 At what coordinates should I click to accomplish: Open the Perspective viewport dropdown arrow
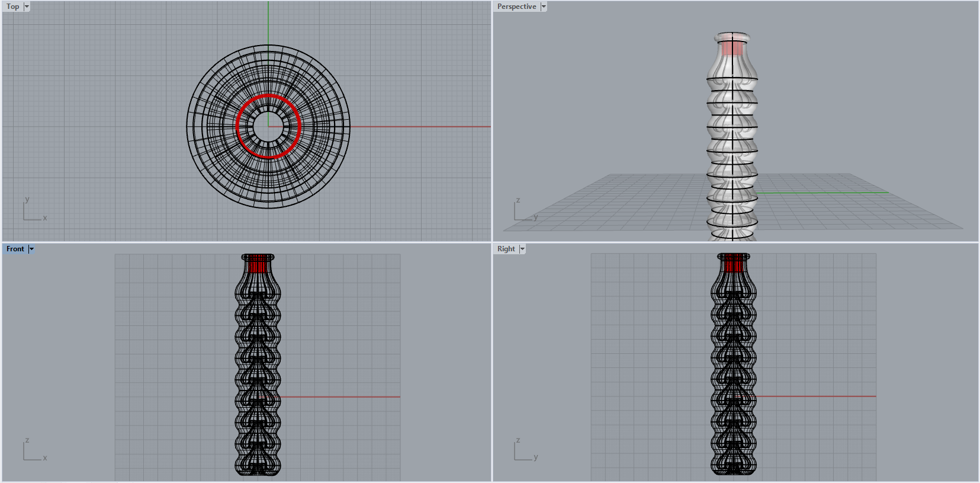point(544,7)
